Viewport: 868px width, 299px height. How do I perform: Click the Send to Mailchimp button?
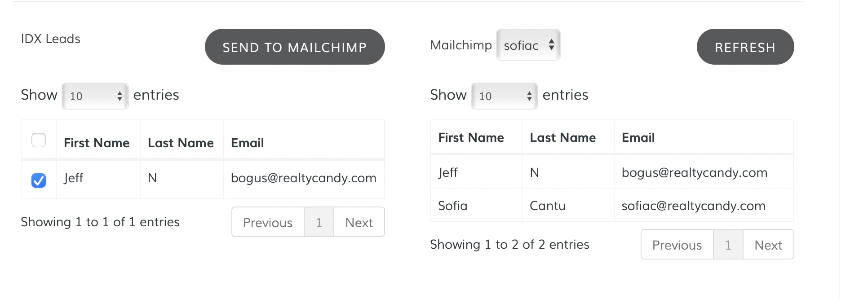pos(295,47)
